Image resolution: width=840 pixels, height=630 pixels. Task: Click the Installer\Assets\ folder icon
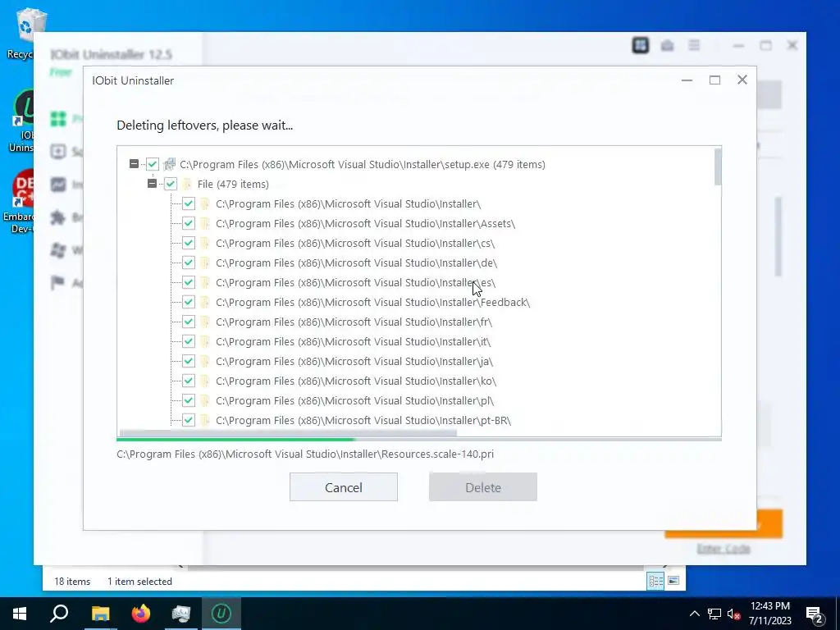[204, 223]
